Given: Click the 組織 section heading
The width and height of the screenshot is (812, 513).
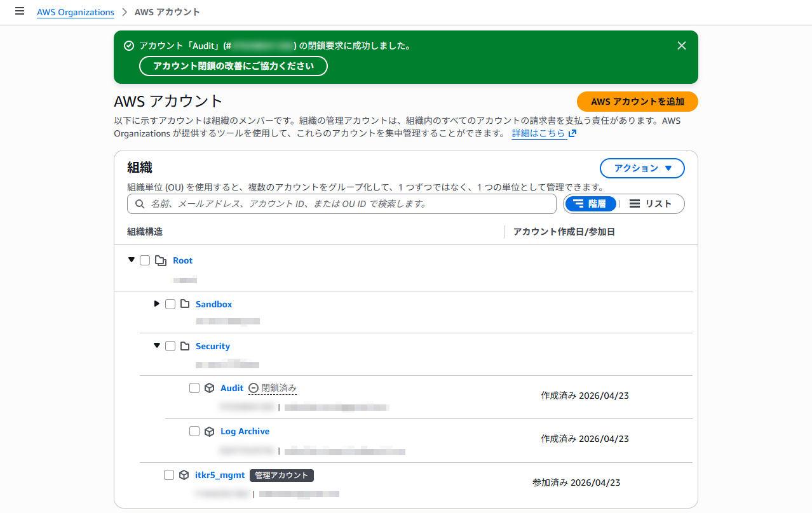Looking at the screenshot, I should tap(140, 168).
